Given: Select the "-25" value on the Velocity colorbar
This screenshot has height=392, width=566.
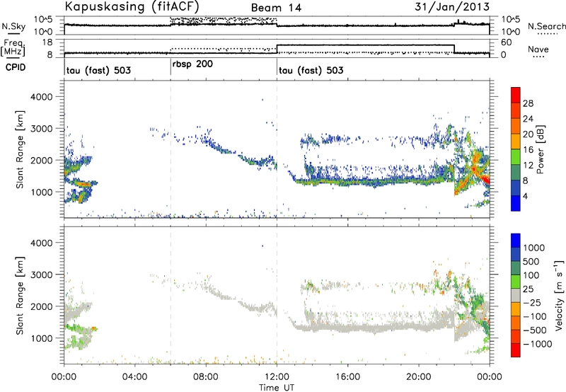Looking at the screenshot, I should pyautogui.click(x=532, y=302).
